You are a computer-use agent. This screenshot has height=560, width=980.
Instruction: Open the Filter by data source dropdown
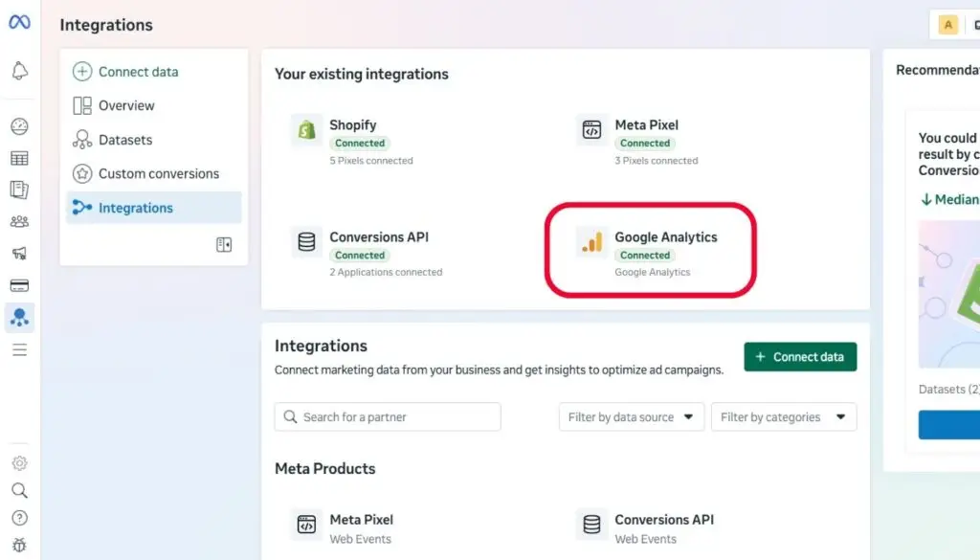(x=632, y=416)
